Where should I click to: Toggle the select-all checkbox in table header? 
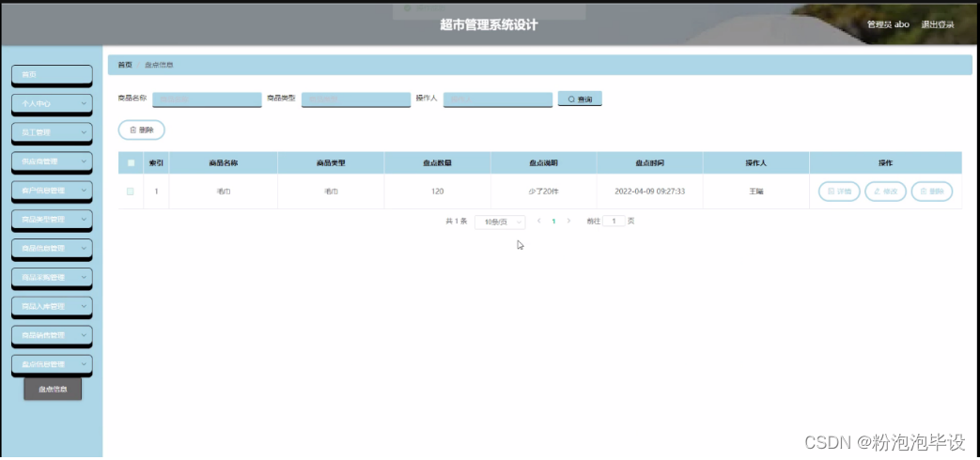[x=131, y=163]
